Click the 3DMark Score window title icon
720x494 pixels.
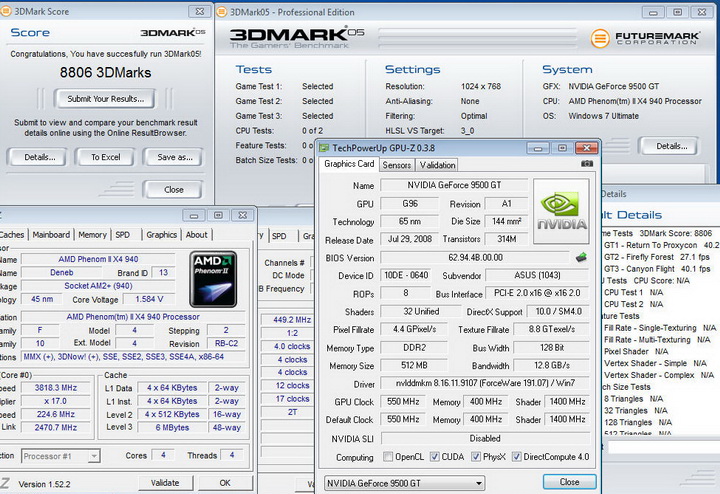(6, 11)
